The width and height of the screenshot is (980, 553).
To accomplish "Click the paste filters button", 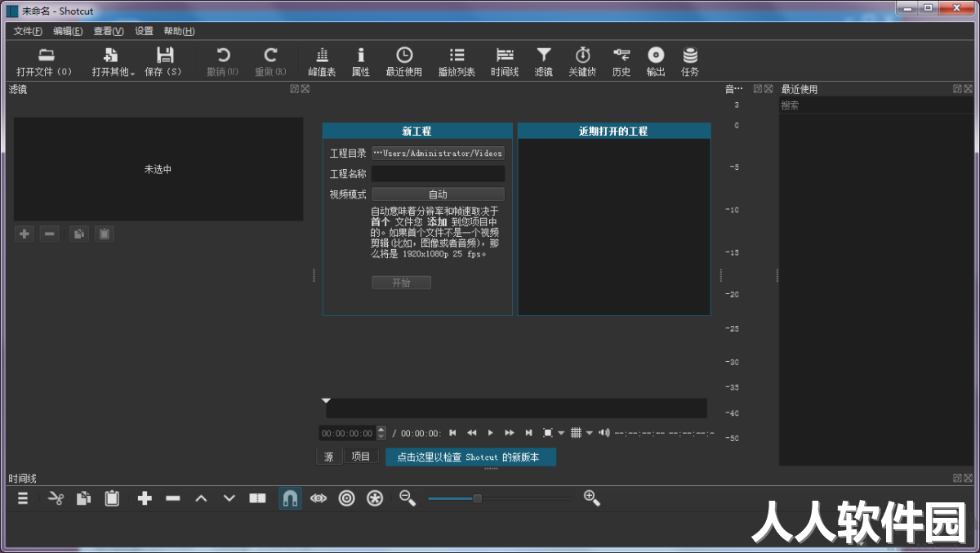I will (104, 234).
